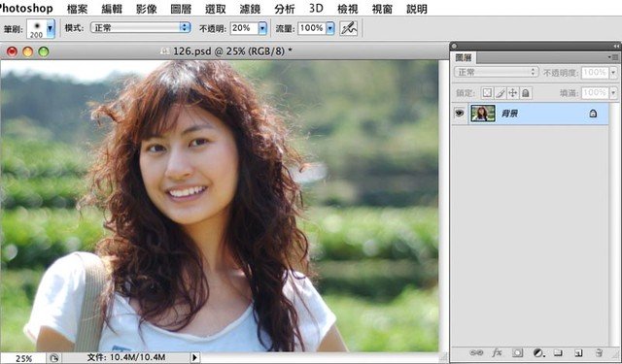Create a new layer group
The width and height of the screenshot is (622, 364).
(558, 352)
